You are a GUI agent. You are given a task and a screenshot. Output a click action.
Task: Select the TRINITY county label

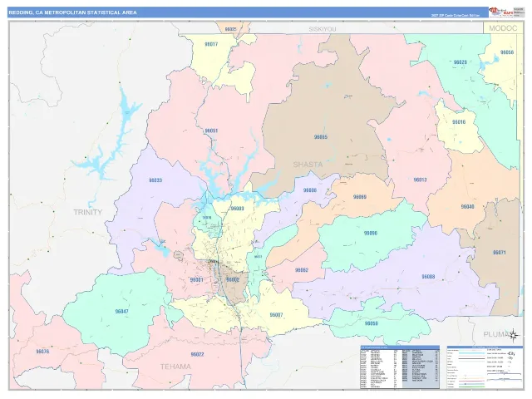88,212
